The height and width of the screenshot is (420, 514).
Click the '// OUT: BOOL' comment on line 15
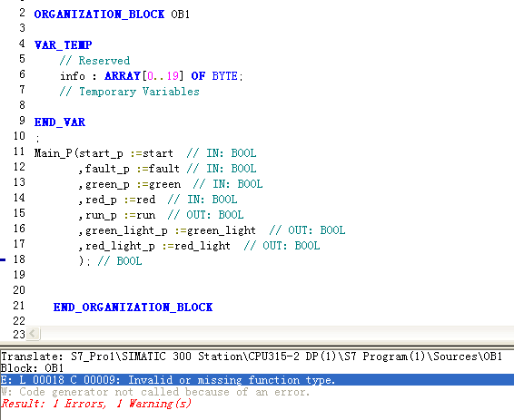(x=205, y=215)
